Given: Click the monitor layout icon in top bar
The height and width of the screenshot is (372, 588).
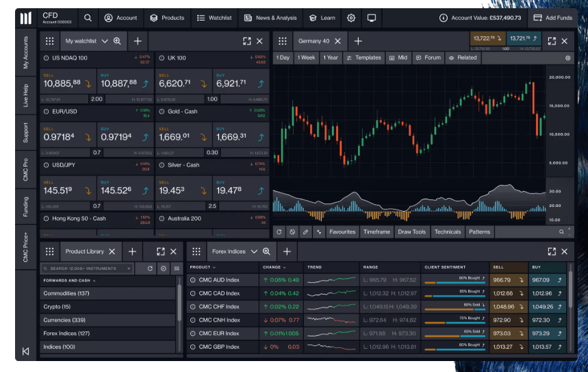Looking at the screenshot, I should coord(372,18).
